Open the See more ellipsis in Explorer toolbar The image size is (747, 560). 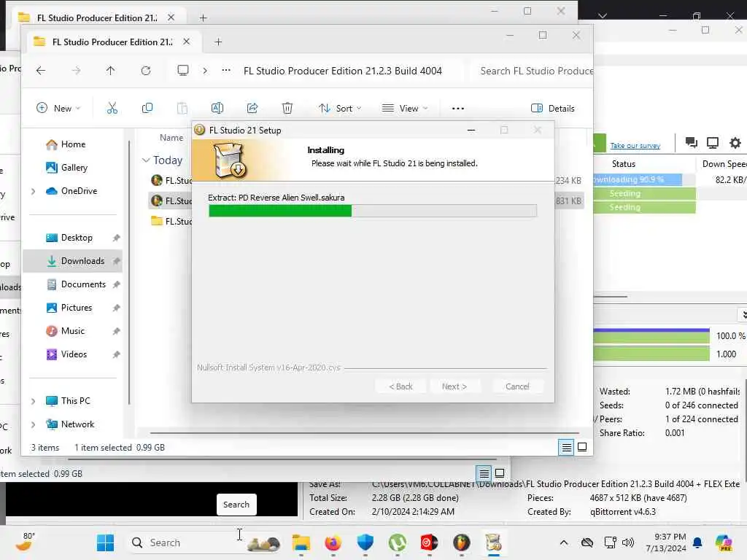(458, 109)
